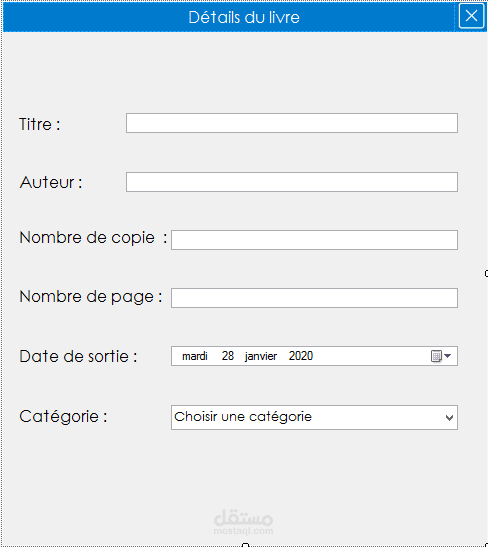Select the day number 28 in the date
488x547 pixels.
228,356
